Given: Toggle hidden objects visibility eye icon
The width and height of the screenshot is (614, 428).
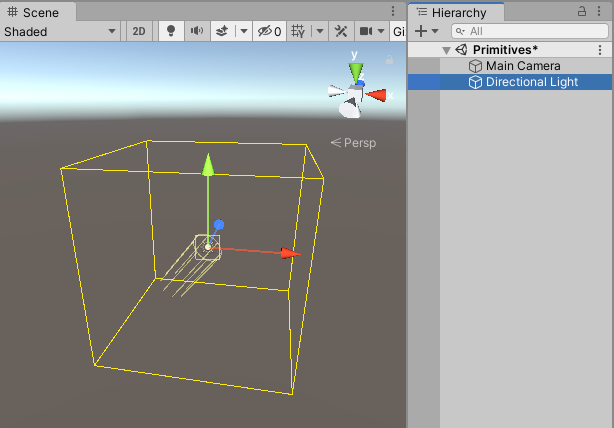Looking at the screenshot, I should 268,31.
